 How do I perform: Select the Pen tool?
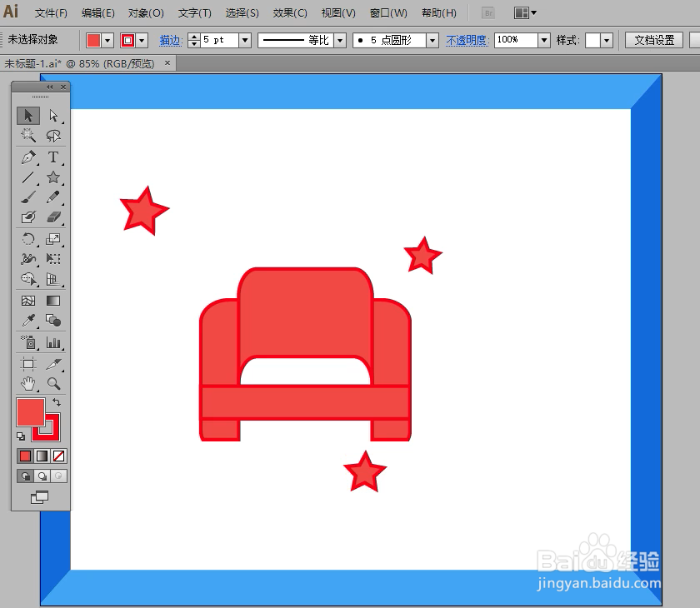(28, 157)
